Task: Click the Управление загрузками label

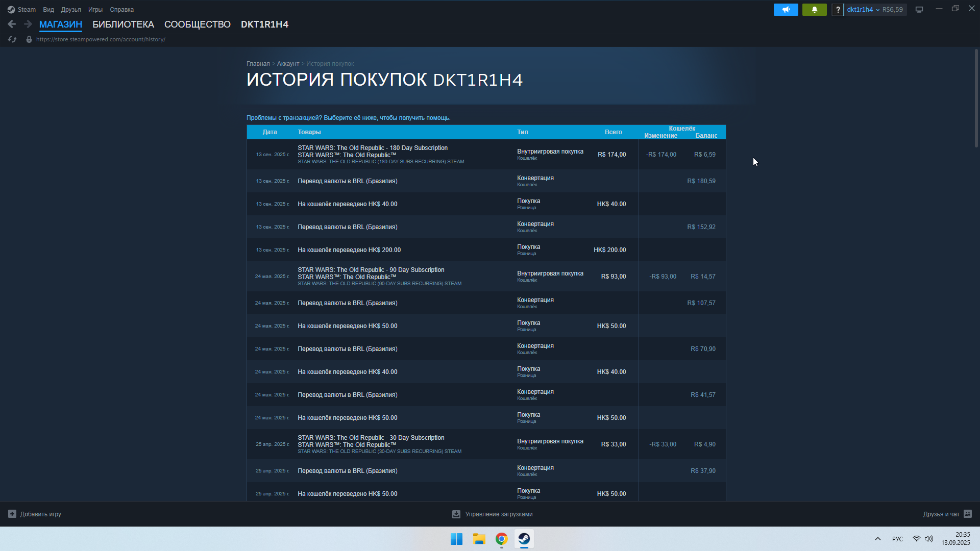Action: (x=499, y=514)
